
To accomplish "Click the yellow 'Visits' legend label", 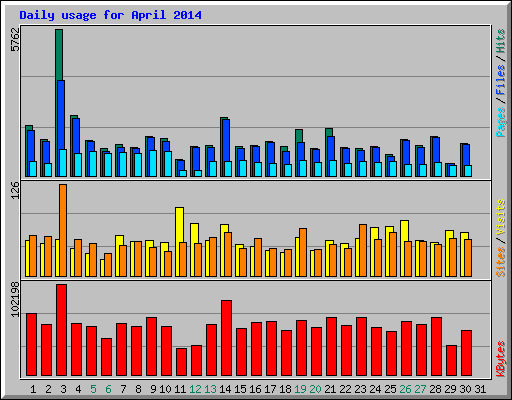I will point(501,218).
